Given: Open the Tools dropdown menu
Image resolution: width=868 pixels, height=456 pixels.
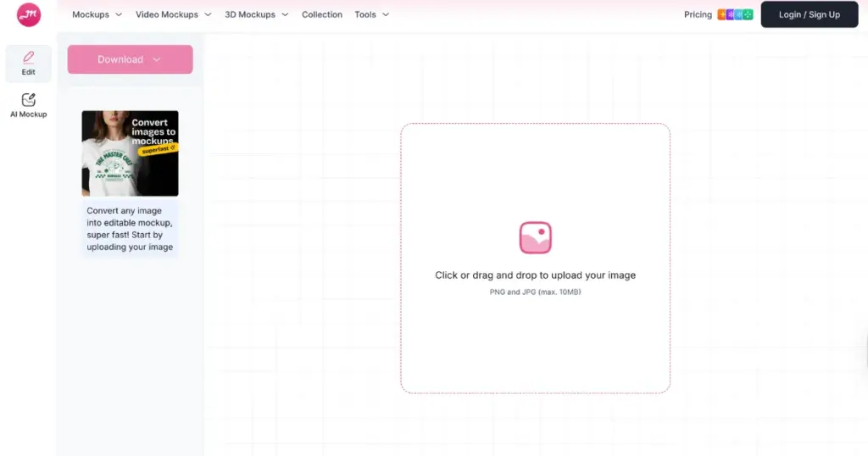Looking at the screenshot, I should coord(371,14).
